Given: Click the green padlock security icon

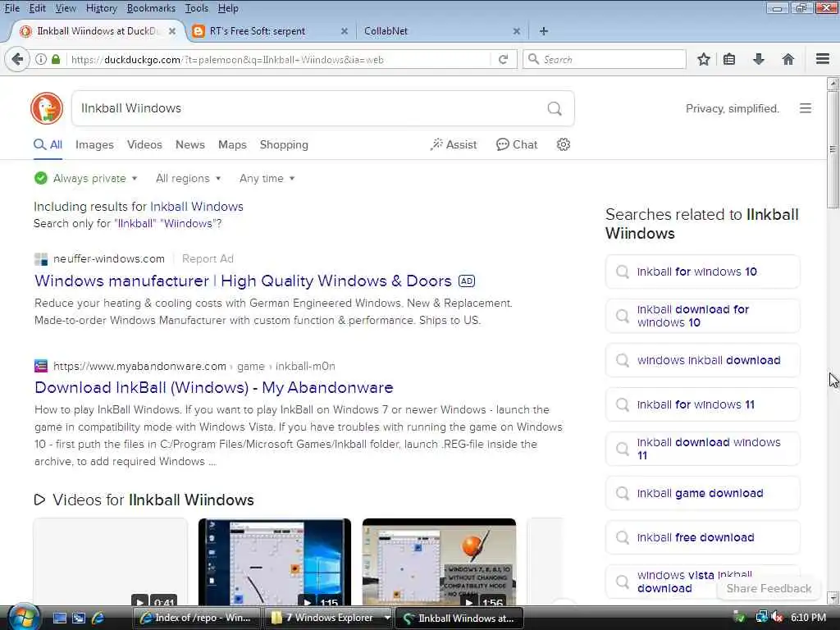Looking at the screenshot, I should click(x=56, y=59).
